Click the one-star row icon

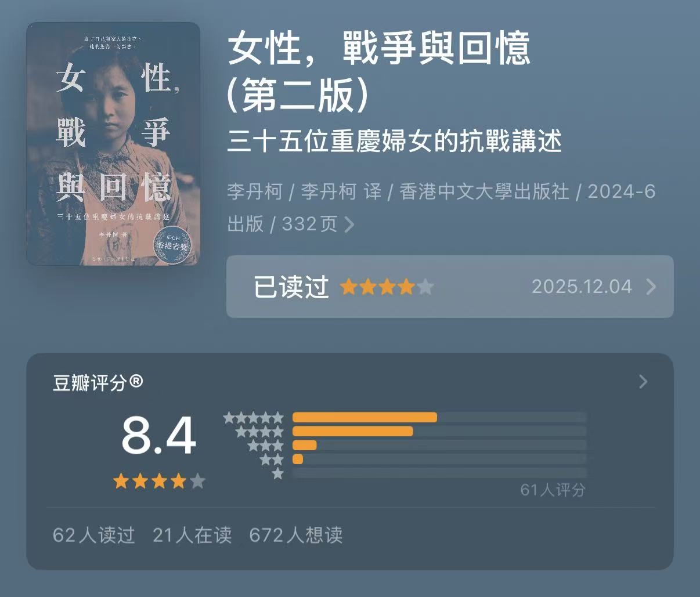tap(277, 474)
